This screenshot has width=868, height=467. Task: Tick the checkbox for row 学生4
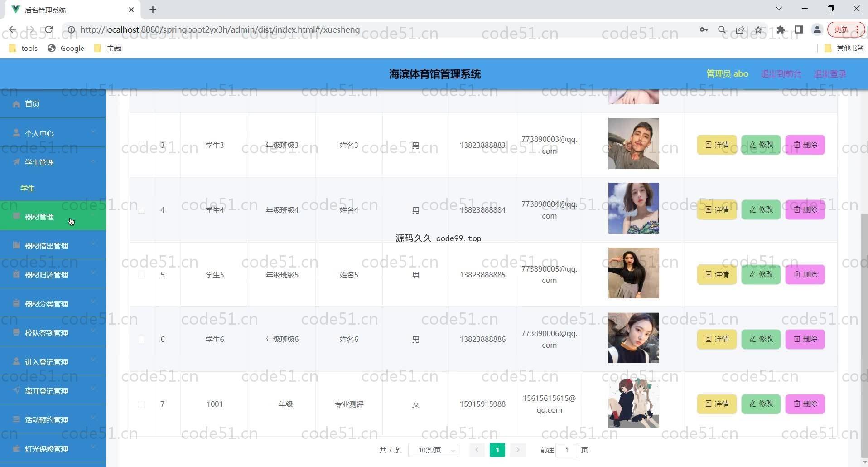[141, 210]
